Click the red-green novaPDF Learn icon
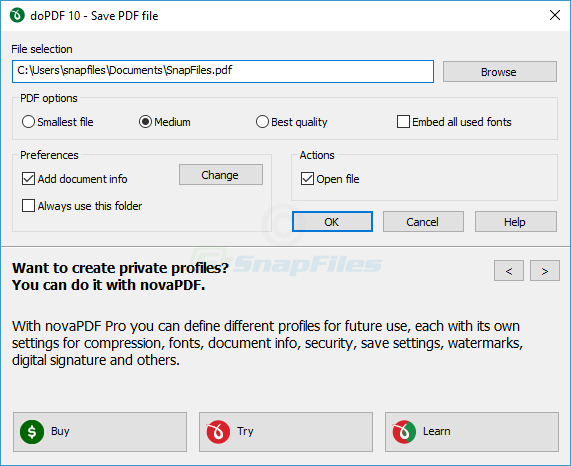This screenshot has height=466, width=571. coord(404,432)
